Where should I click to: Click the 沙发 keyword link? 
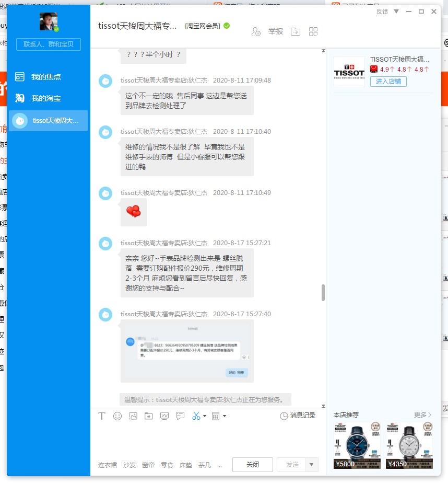click(129, 465)
